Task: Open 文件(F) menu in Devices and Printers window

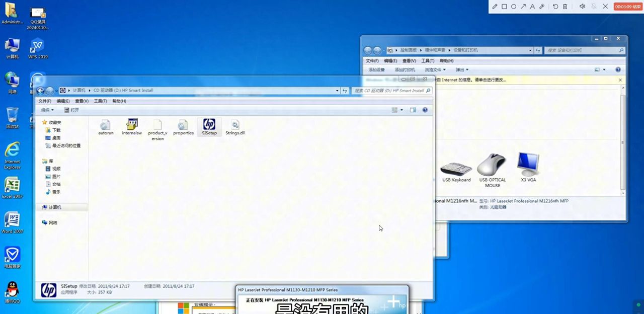Action: pos(372,61)
